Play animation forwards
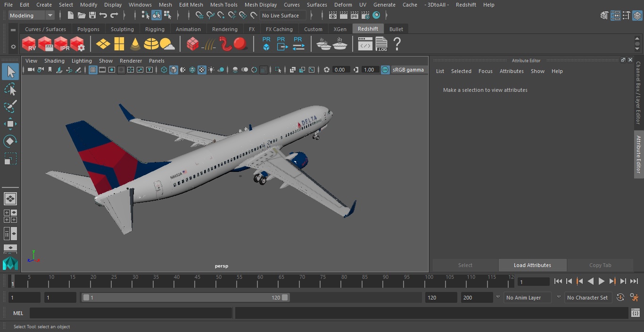 point(602,281)
